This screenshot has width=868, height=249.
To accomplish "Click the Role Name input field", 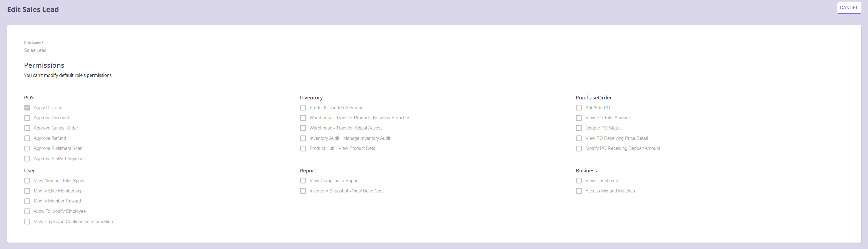I will (227, 50).
